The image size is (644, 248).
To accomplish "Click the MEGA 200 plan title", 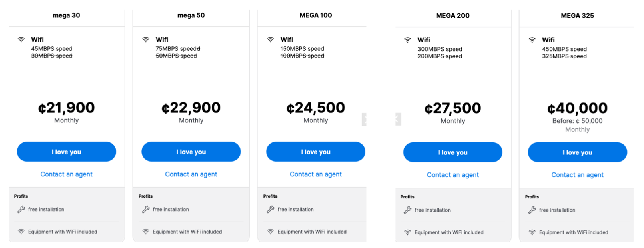I will coord(452,15).
